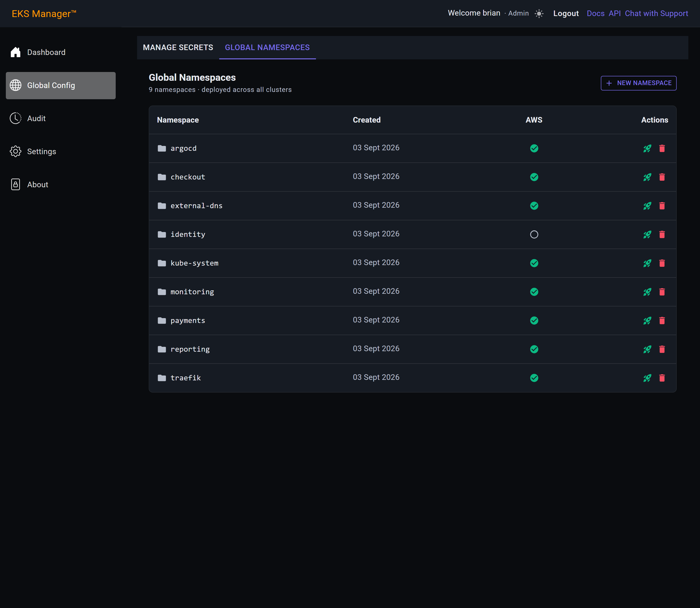This screenshot has width=700, height=608.
Task: Click the traefik rocket deploy icon
Action: pyautogui.click(x=647, y=378)
